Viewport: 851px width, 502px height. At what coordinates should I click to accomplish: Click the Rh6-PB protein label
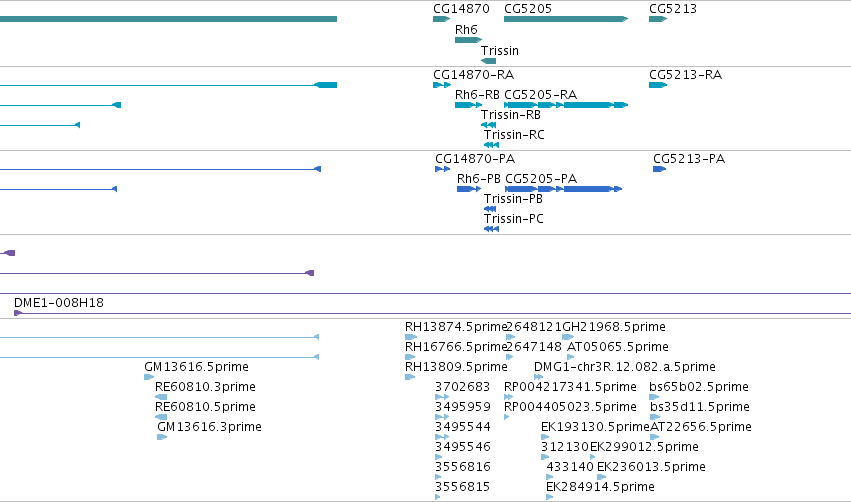[479, 179]
